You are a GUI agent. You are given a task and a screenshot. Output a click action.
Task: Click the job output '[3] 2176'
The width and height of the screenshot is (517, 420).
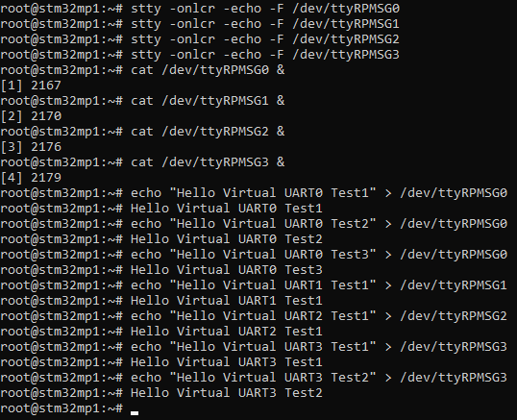[31, 147]
